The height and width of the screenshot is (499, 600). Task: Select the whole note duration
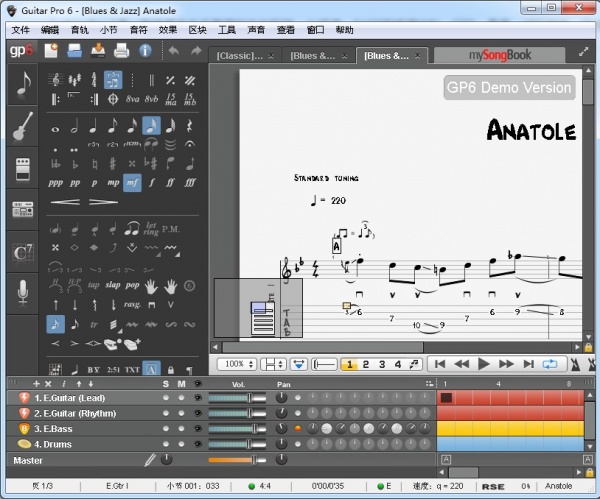pyautogui.click(x=55, y=129)
